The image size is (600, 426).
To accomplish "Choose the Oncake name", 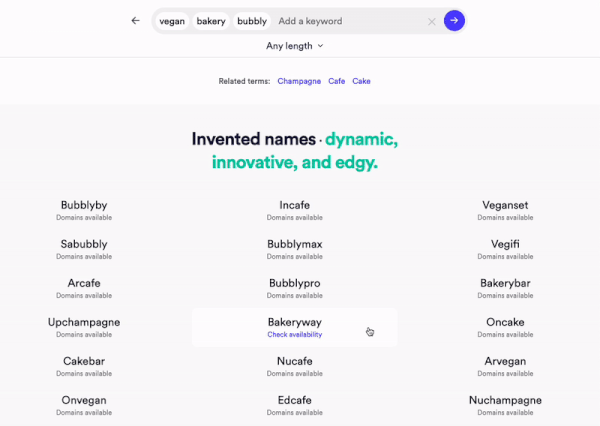I will click(505, 322).
